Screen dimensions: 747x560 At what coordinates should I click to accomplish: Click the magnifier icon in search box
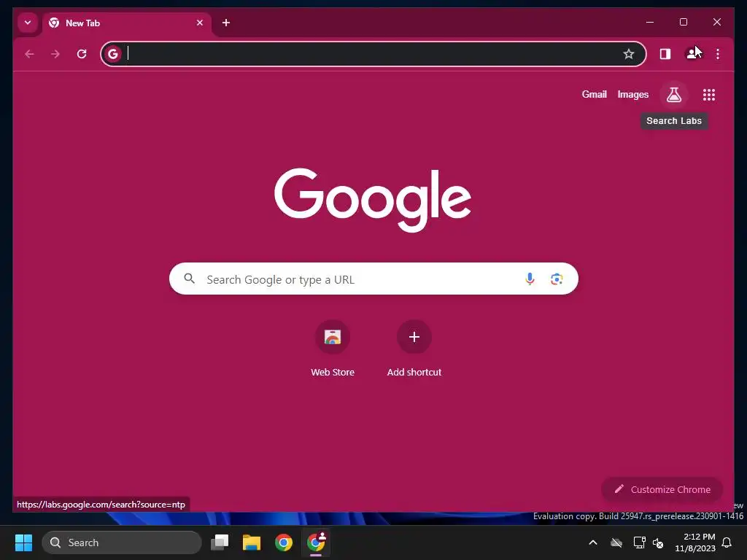coord(189,279)
